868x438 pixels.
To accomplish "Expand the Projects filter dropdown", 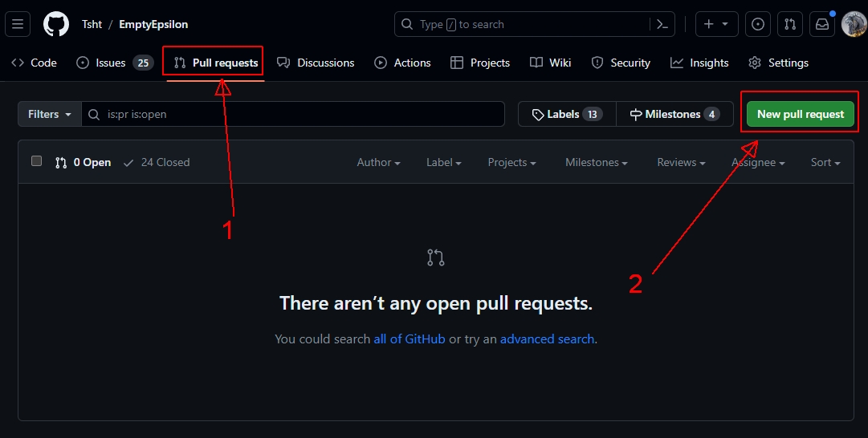I will point(511,163).
